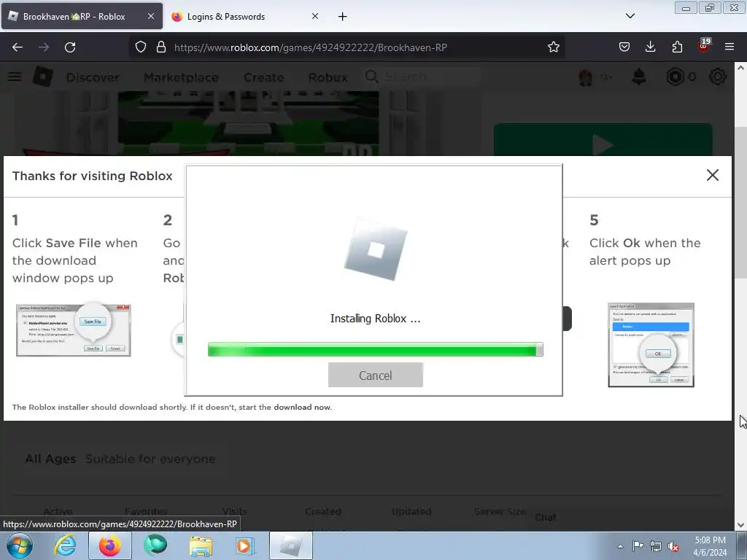Screen dimensions: 747x560
Task: Launch Internet Explorer from taskbar
Action: [x=65, y=545]
